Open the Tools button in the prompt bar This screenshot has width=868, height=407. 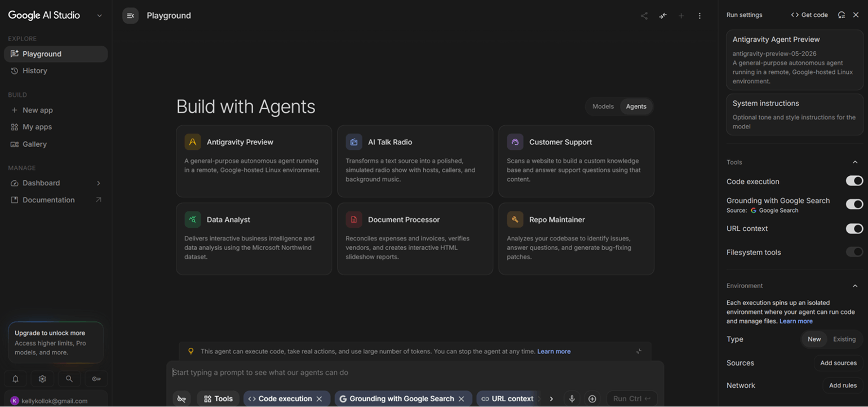point(218,399)
